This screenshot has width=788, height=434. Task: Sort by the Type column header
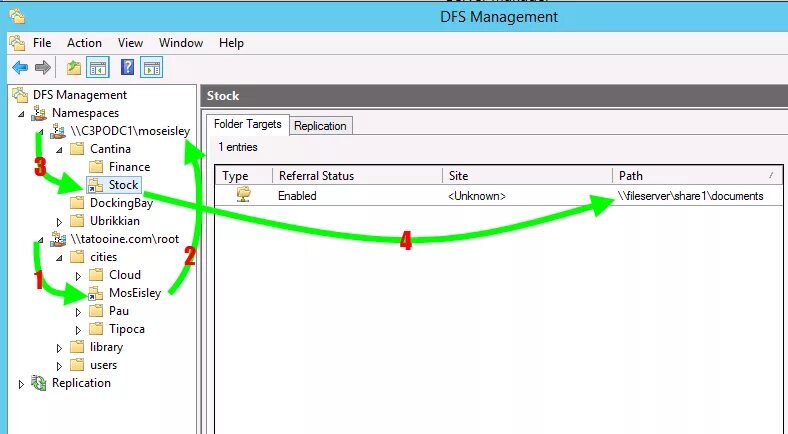click(244, 176)
